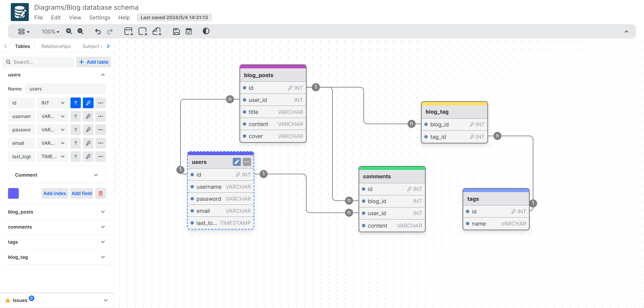Viewport: 644px width, 308px height.
Task: Click the Add table button
Action: [x=94, y=62]
